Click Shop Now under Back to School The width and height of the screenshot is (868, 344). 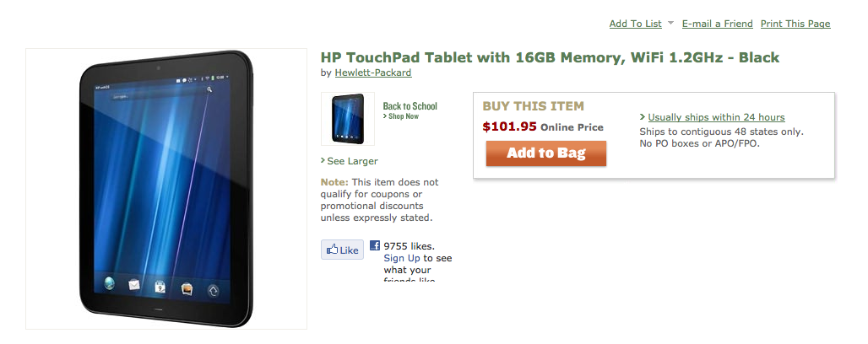(404, 116)
